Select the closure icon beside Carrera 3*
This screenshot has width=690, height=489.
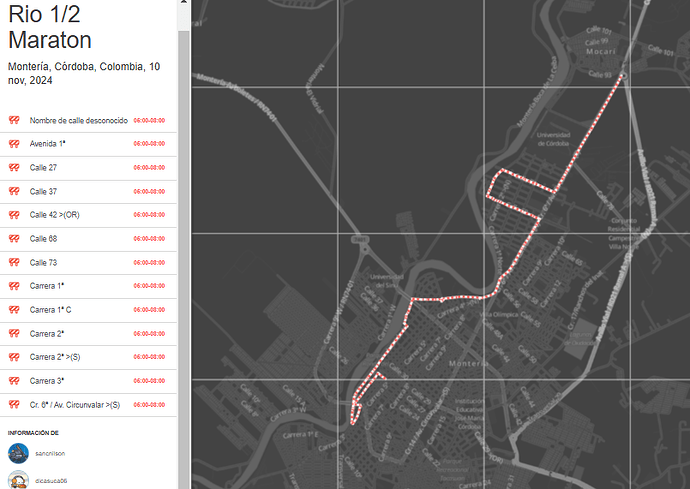point(15,381)
